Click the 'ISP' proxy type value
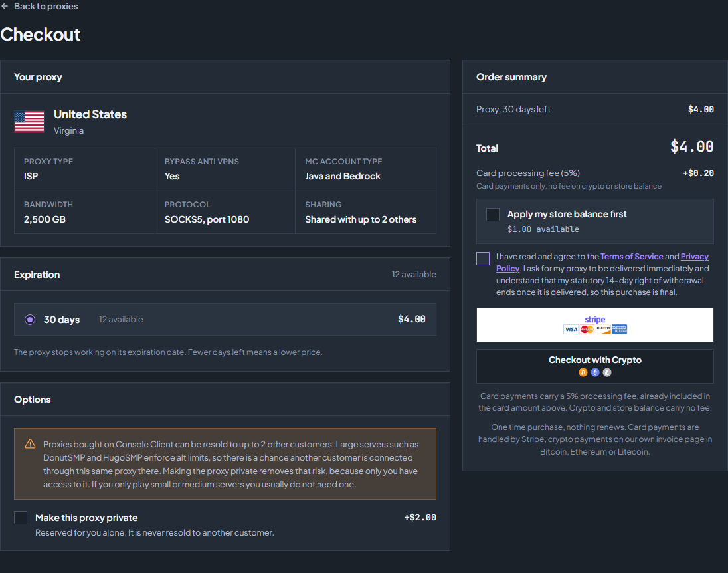Screen dimensions: 728x573 31,176
